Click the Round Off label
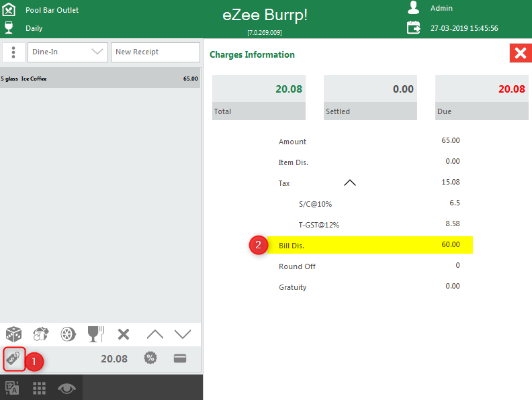This screenshot has height=400, width=532. (297, 266)
